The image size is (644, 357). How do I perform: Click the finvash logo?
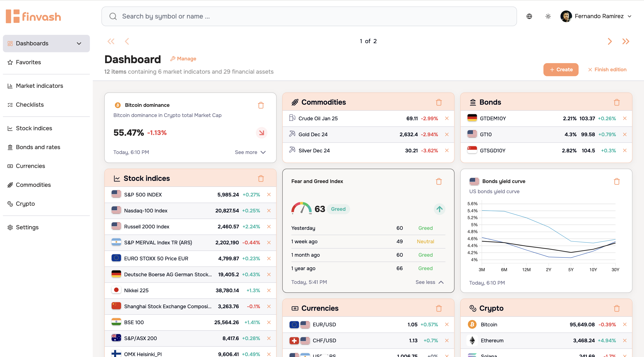34,17
